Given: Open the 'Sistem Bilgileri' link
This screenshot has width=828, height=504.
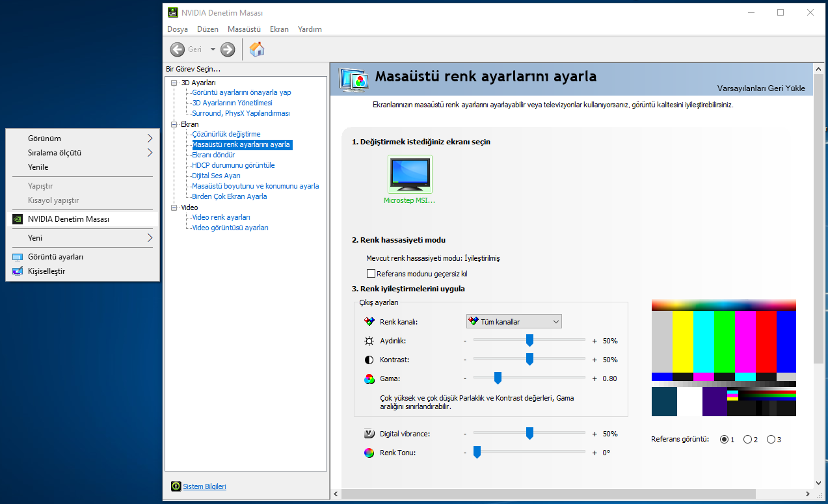Looking at the screenshot, I should pos(204,486).
